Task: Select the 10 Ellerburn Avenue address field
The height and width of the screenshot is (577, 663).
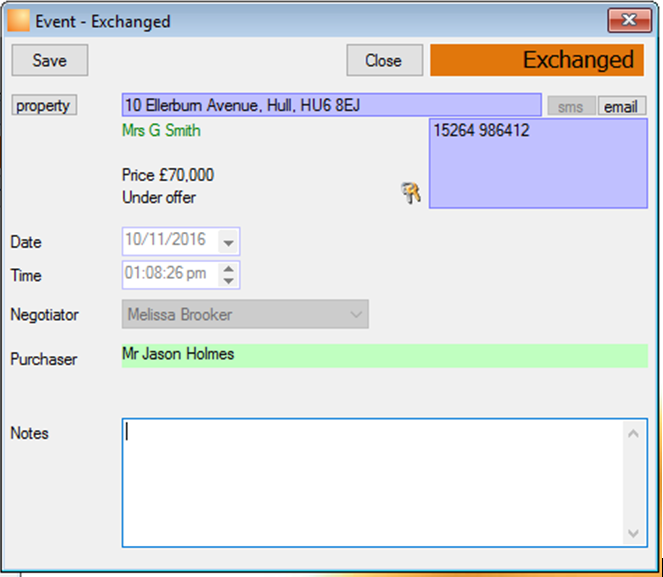Action: [332, 105]
